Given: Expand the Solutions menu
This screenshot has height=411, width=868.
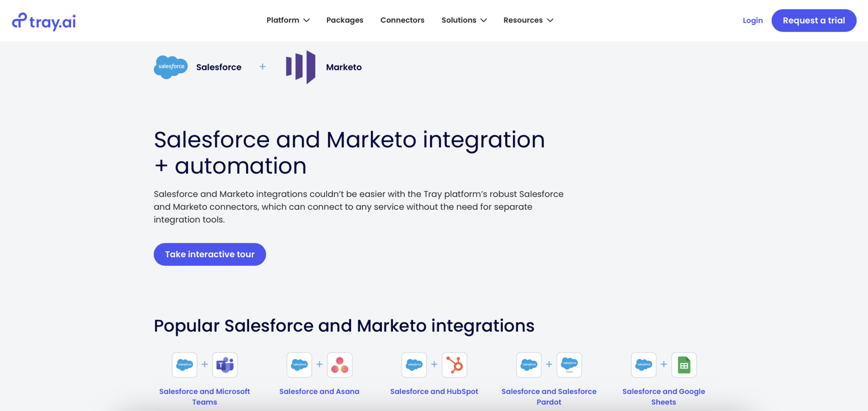Looking at the screenshot, I should [x=464, y=20].
